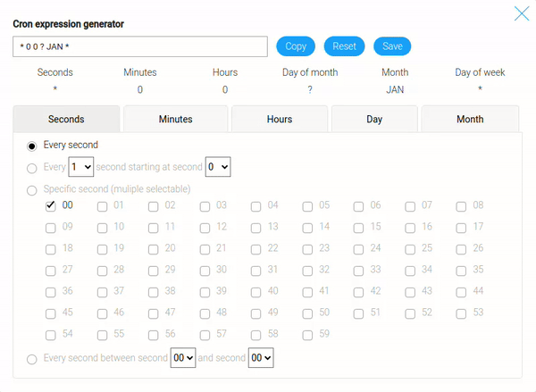Check the 30 second checkbox
This screenshot has height=392, width=536.
tap(205, 271)
